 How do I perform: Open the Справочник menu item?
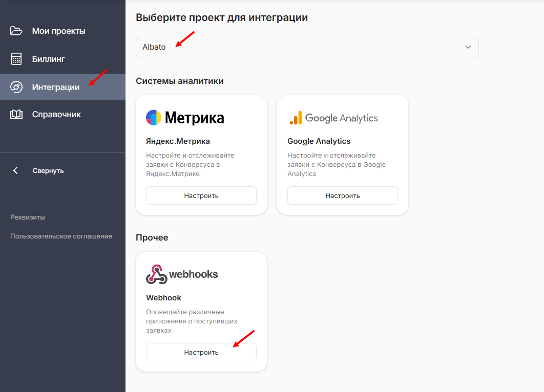click(56, 115)
